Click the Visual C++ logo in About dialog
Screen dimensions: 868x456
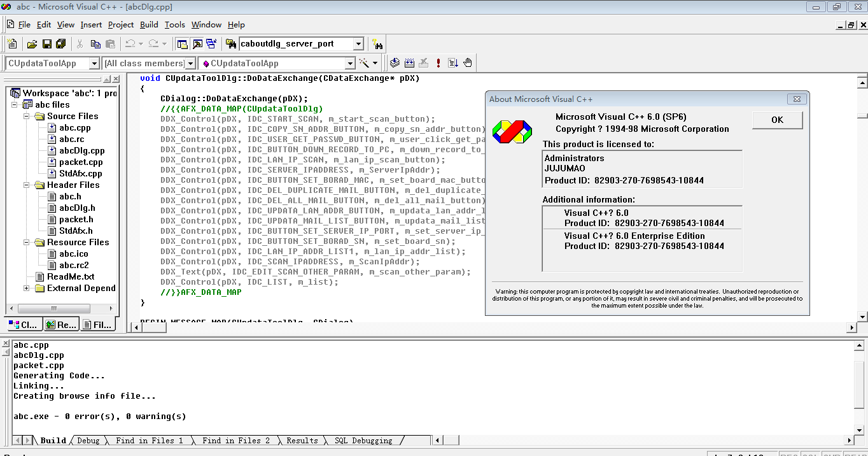[x=512, y=132]
